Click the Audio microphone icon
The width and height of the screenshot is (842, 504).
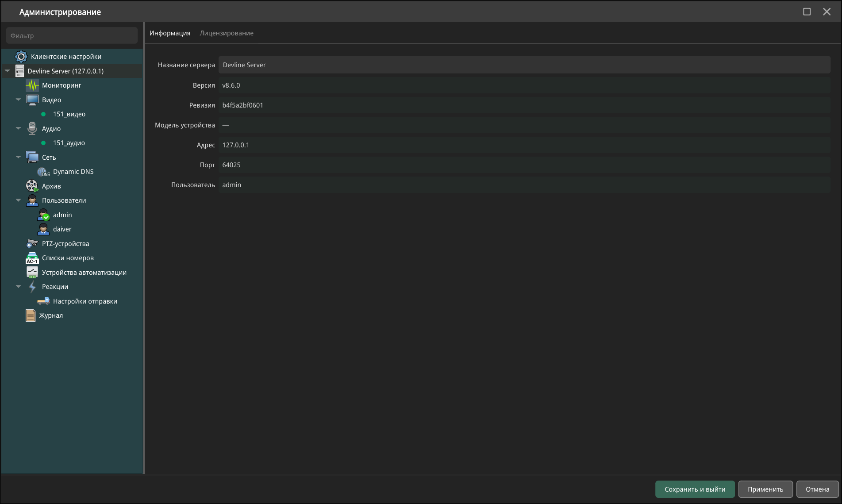click(32, 128)
